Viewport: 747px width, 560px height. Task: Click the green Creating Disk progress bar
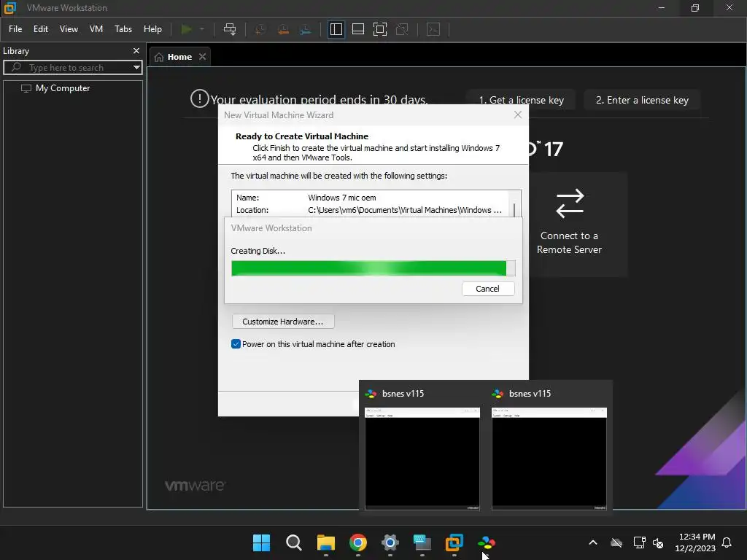coord(373,268)
